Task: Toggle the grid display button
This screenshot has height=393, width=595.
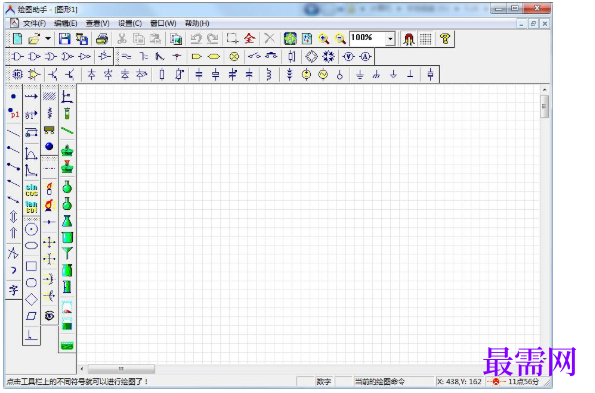Action: pos(425,39)
